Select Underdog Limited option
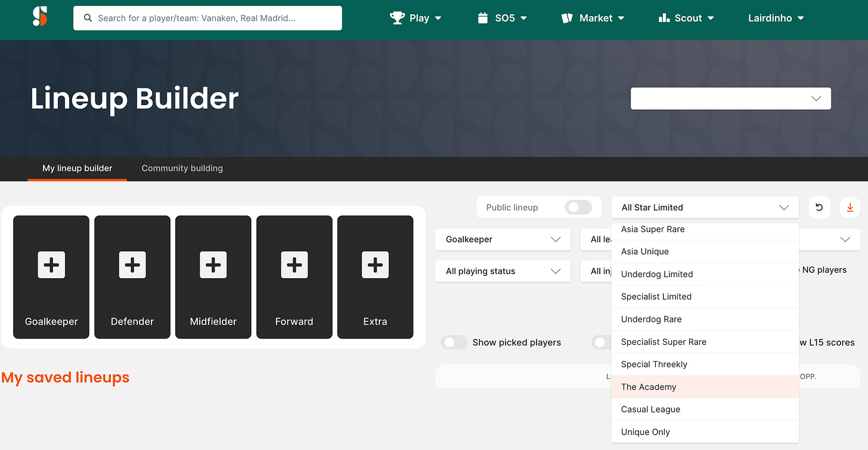 pos(705,275)
